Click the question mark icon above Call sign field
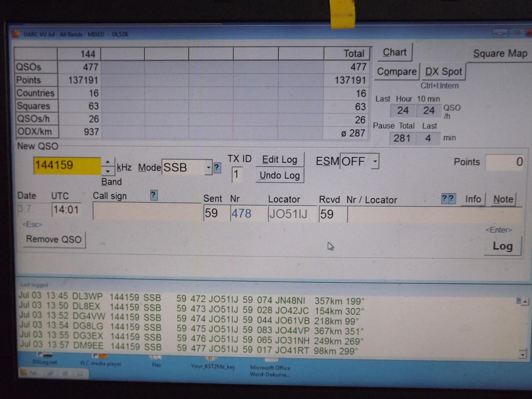This screenshot has height=399, width=532. tap(154, 195)
